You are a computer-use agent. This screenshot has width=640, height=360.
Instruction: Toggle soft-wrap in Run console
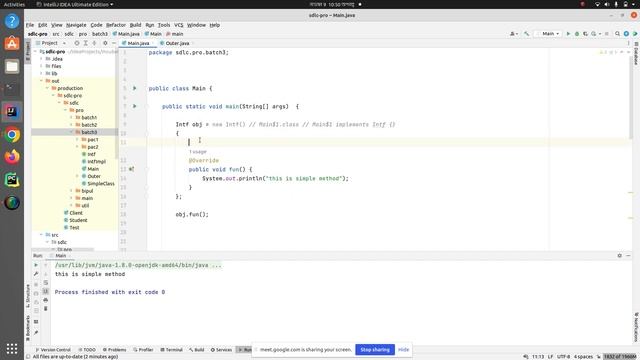point(46,283)
